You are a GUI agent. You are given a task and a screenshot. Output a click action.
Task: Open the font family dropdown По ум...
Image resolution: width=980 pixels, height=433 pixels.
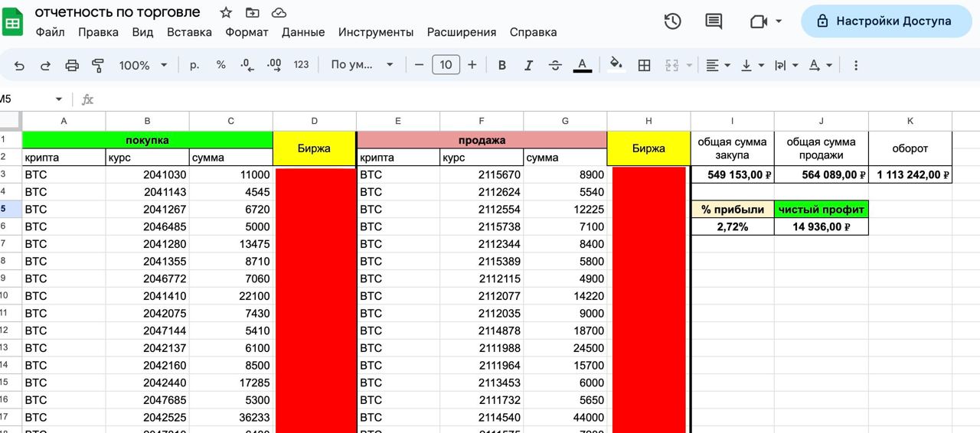361,65
